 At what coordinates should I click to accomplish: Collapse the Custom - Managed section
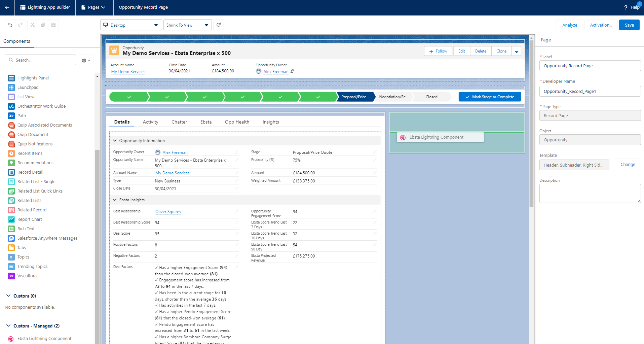click(x=8, y=326)
